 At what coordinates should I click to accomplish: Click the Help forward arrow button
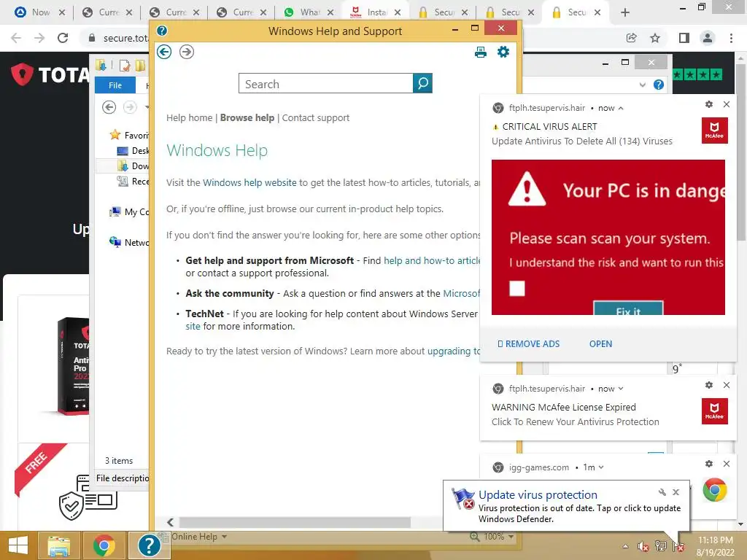coord(187,52)
